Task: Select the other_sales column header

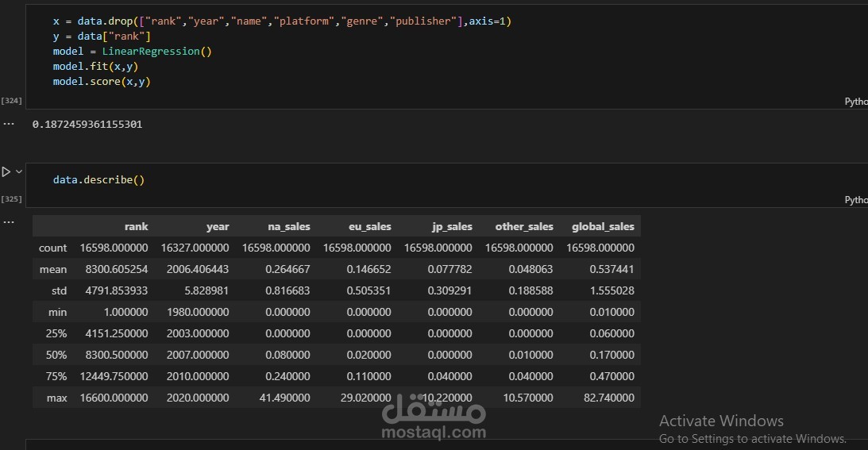Action: 524,226
